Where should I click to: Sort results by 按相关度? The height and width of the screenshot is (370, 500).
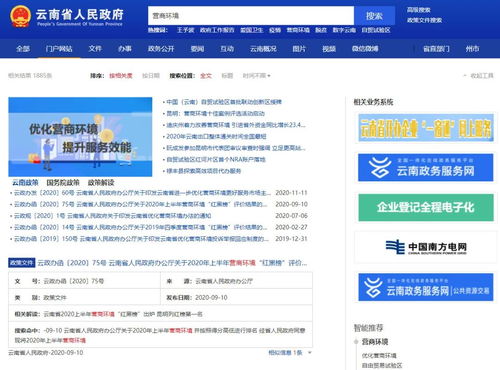(121, 76)
